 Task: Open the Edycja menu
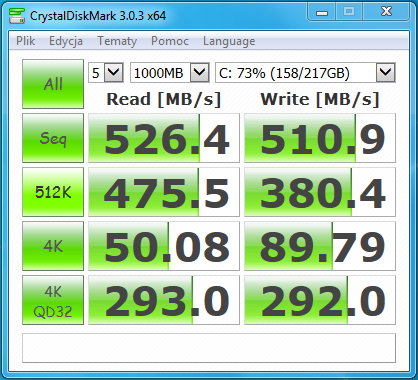click(x=66, y=41)
